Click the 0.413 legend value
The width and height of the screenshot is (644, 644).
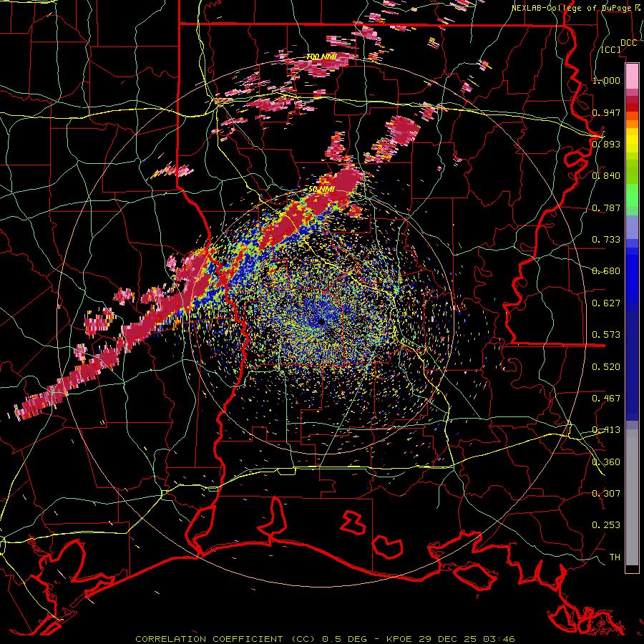[x=606, y=430]
